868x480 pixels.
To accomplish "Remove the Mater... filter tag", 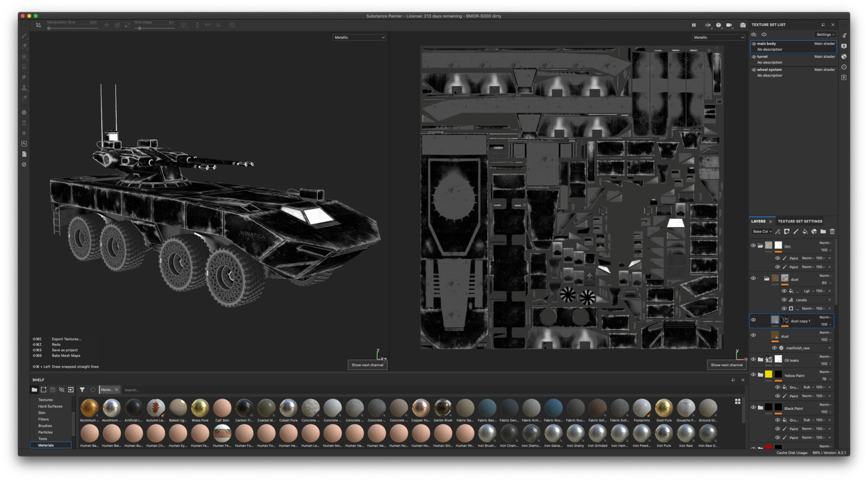I will click(116, 390).
